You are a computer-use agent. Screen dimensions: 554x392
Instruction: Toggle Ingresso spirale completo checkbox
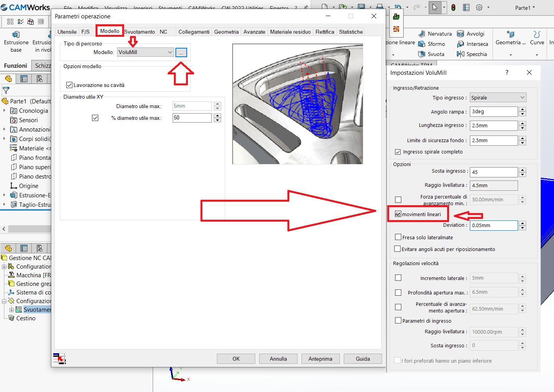(x=398, y=152)
